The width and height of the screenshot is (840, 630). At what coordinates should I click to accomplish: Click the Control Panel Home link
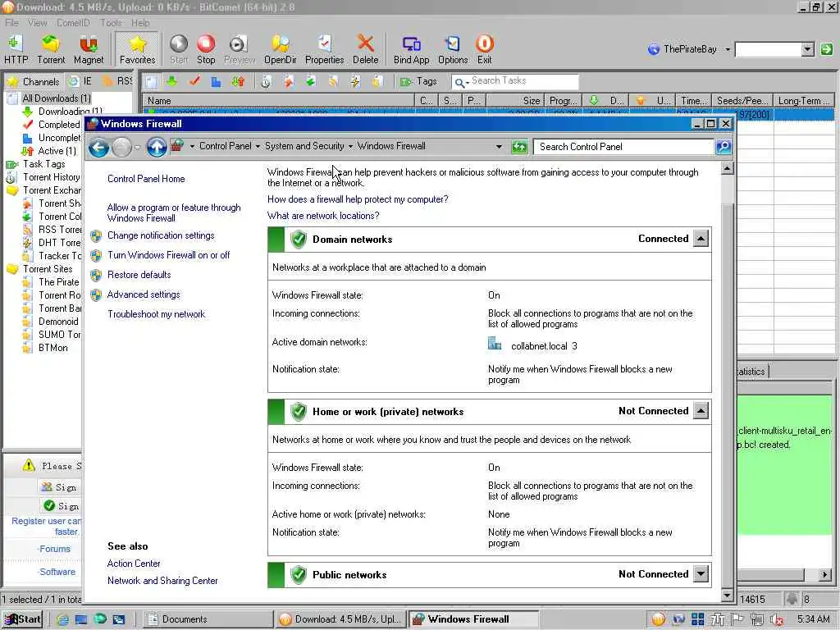pyautogui.click(x=146, y=179)
